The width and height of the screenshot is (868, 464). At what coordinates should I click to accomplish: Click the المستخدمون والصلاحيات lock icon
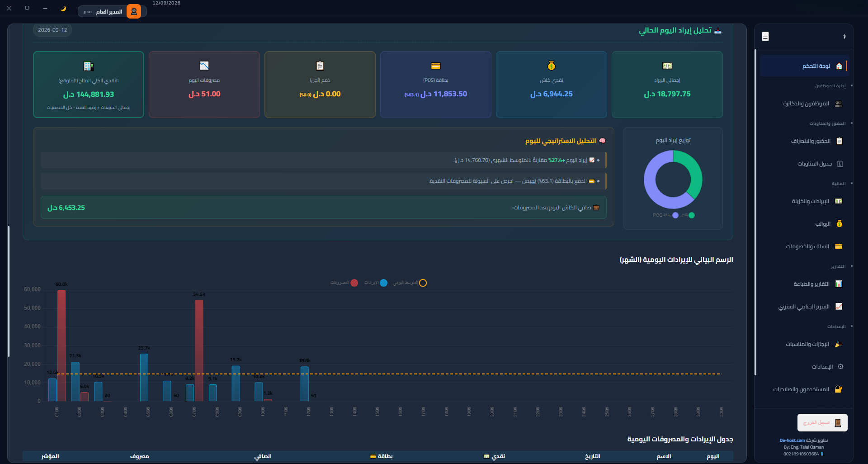839,389
